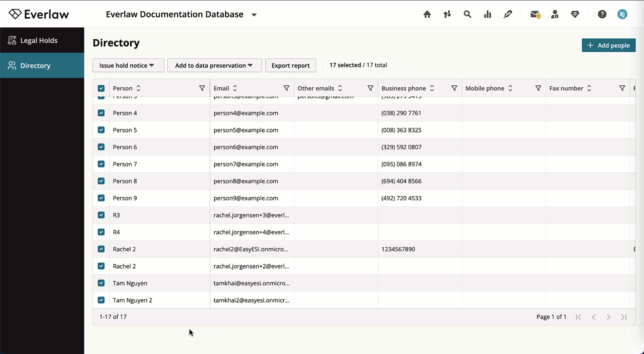Image resolution: width=644 pixels, height=354 pixels.
Task: Sort by Email column arrows
Action: click(235, 88)
